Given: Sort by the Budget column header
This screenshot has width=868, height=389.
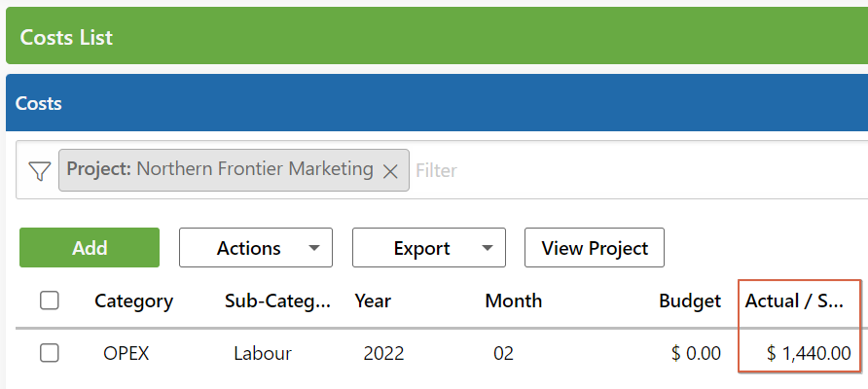Looking at the screenshot, I should (x=690, y=301).
